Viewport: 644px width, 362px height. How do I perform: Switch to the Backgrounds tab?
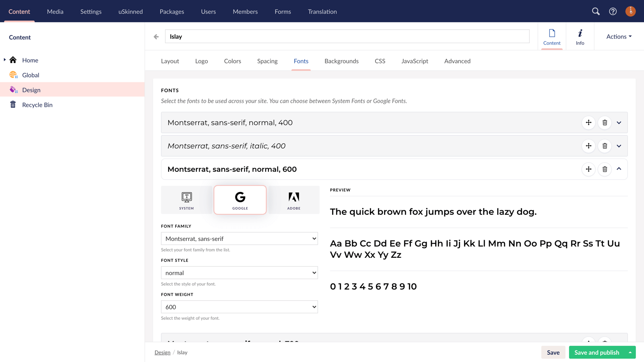coord(341,61)
